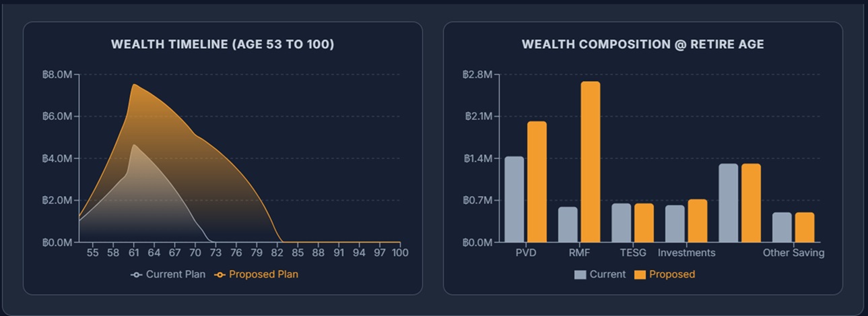The height and width of the screenshot is (316, 868).
Task: Select the orange Proposed TESG bar
Action: (644, 222)
